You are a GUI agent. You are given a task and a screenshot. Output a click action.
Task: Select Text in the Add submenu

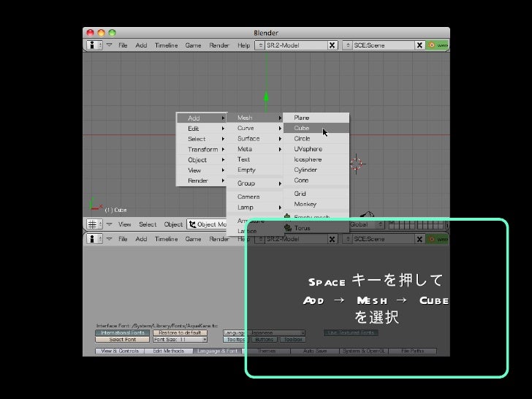[255, 159]
